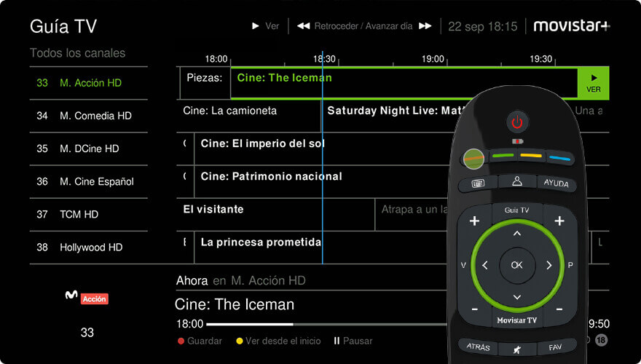The width and height of the screenshot is (641, 364).
Task: Click the green color button on remote
Action: pos(503,156)
